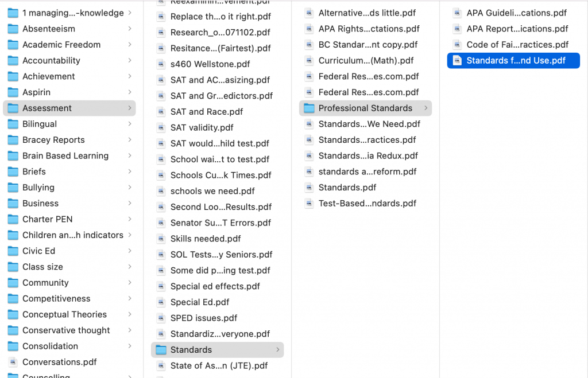Click the folder icon beside Standards
The height and width of the screenshot is (378, 588).
[x=161, y=350]
